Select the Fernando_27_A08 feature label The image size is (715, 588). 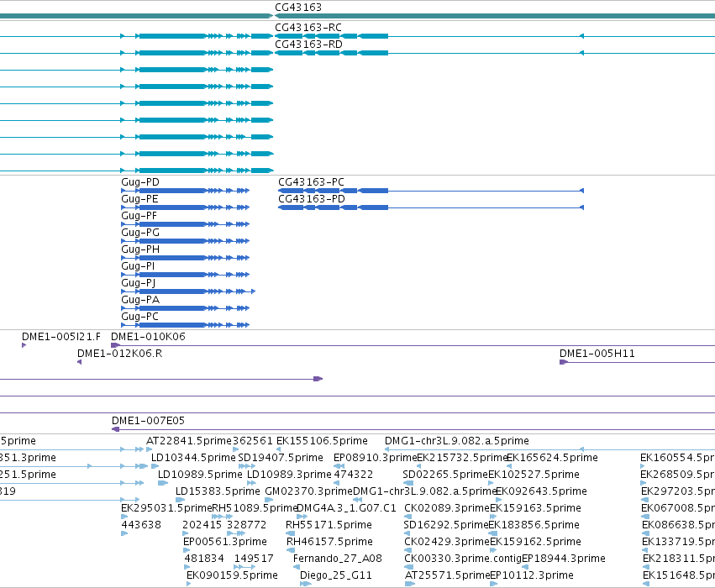(338, 559)
